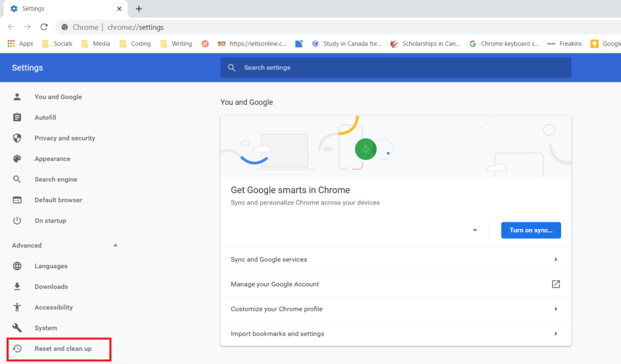Viewport: 621px width, 364px height.
Task: Click the Privacy and security shield icon
Action: pos(17,137)
